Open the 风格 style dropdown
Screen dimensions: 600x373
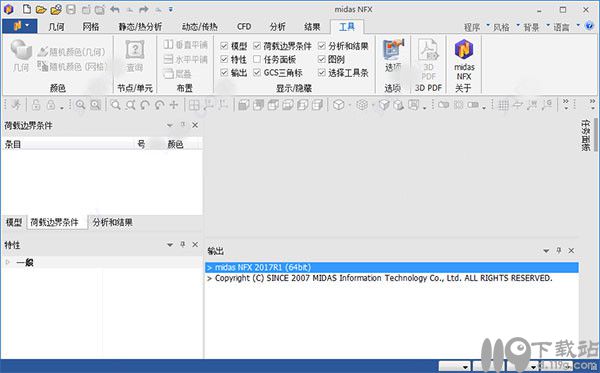pyautogui.click(x=506, y=27)
